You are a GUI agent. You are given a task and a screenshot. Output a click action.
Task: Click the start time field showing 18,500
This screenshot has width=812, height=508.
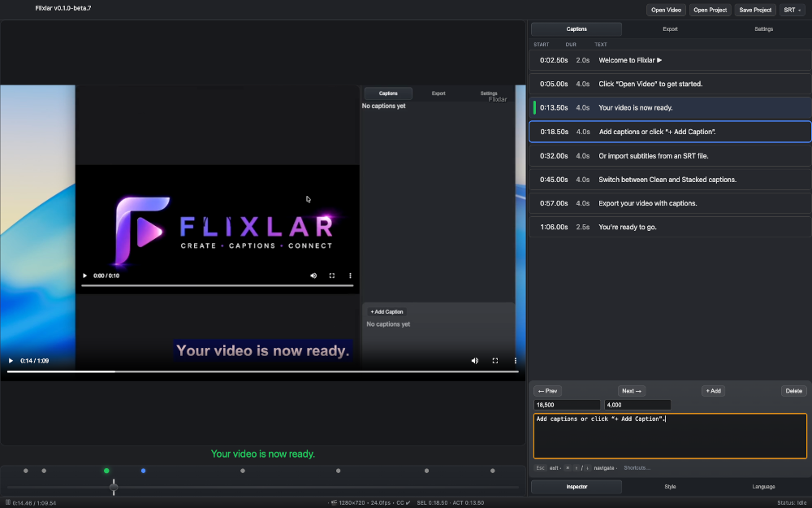point(567,405)
